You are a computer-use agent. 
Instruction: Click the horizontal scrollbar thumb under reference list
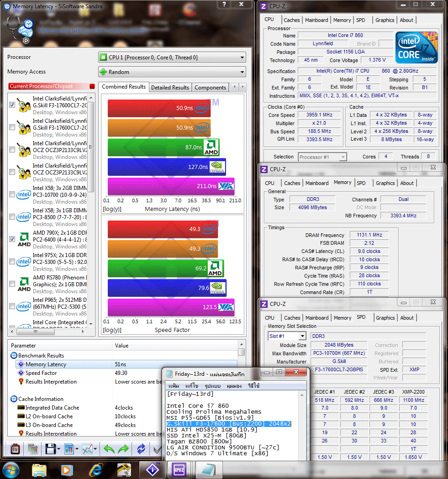coord(36,332)
